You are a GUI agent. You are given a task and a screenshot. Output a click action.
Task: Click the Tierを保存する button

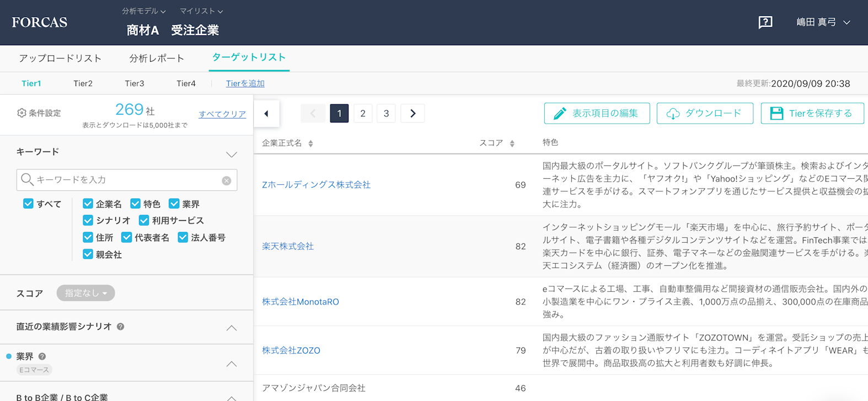(x=812, y=114)
